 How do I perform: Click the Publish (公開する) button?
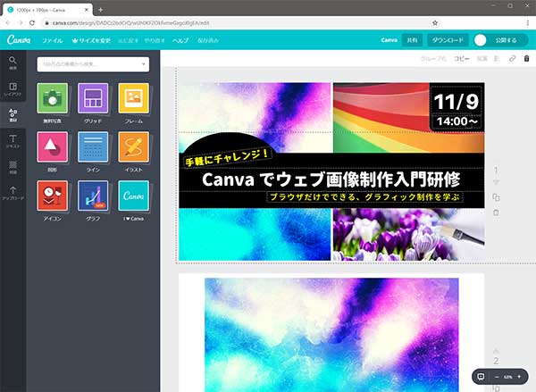point(506,40)
